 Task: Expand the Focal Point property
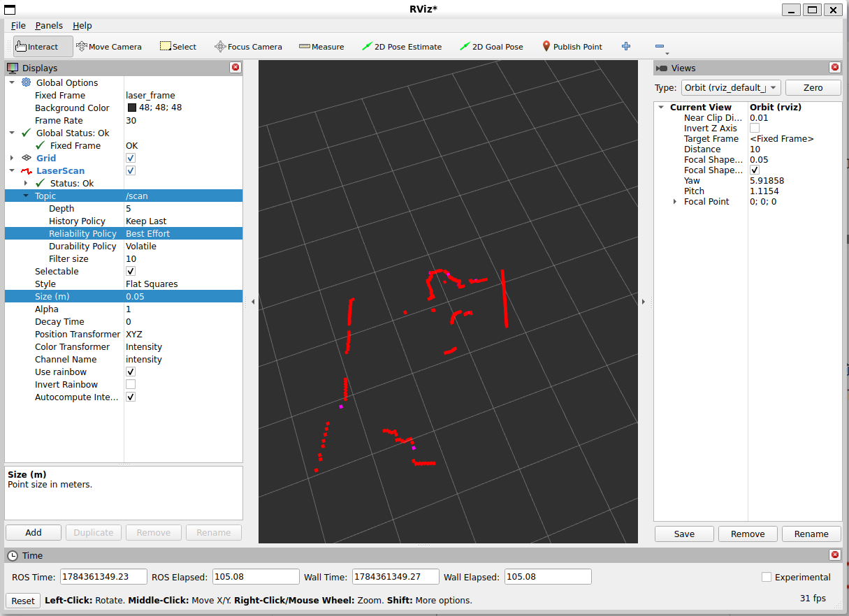click(x=675, y=201)
